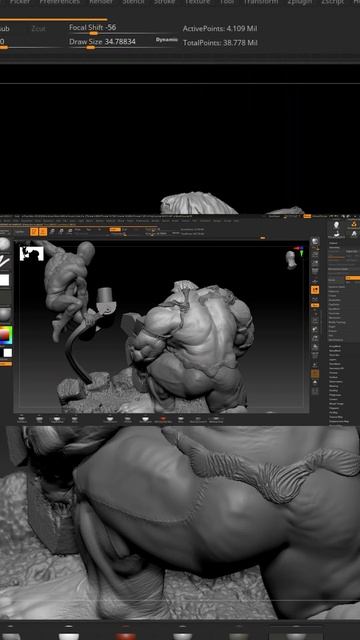Expand the Modify Topology section
360x640 pixels.
(338, 322)
